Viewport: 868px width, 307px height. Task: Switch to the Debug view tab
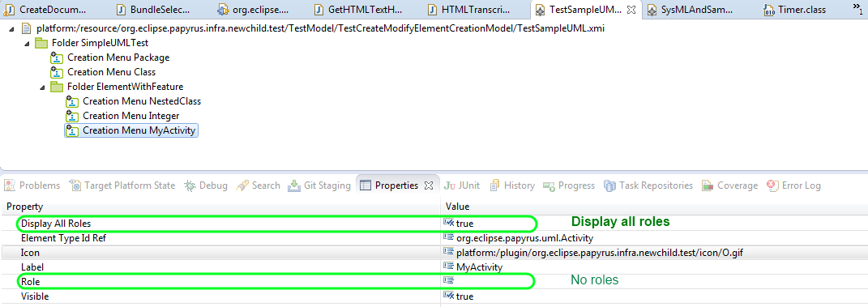[x=206, y=185]
